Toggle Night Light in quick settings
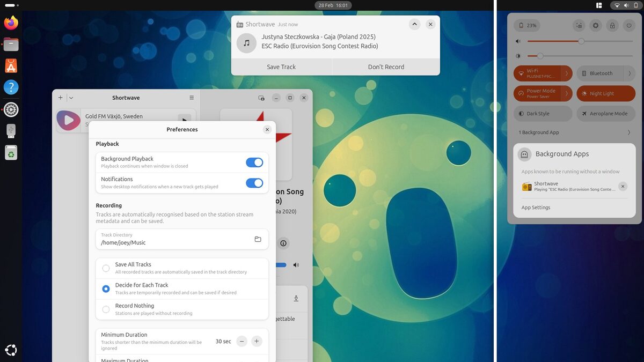Screen dimensions: 644x362 pos(606,93)
